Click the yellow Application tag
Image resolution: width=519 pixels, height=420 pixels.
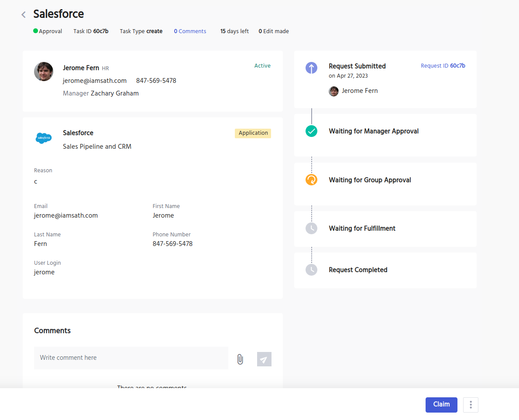(x=253, y=133)
